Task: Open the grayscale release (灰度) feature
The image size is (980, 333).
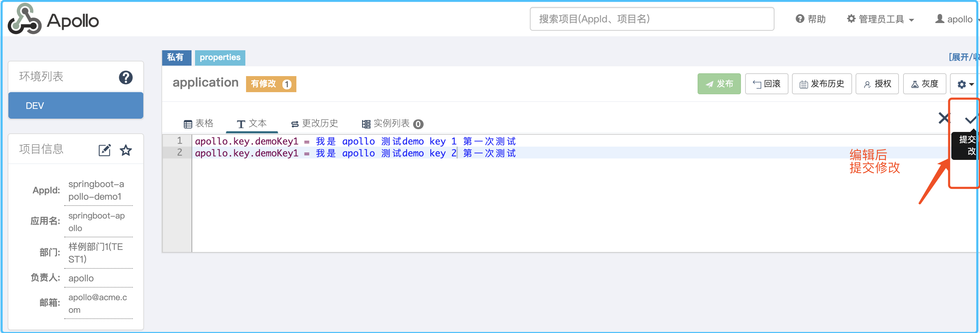Action: [x=924, y=84]
